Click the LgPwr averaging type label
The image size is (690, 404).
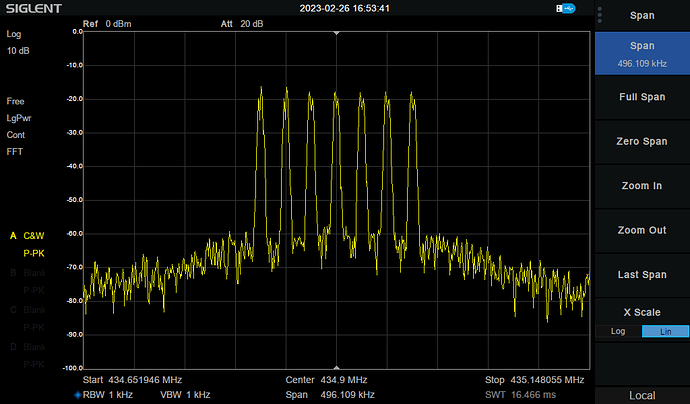pos(19,118)
